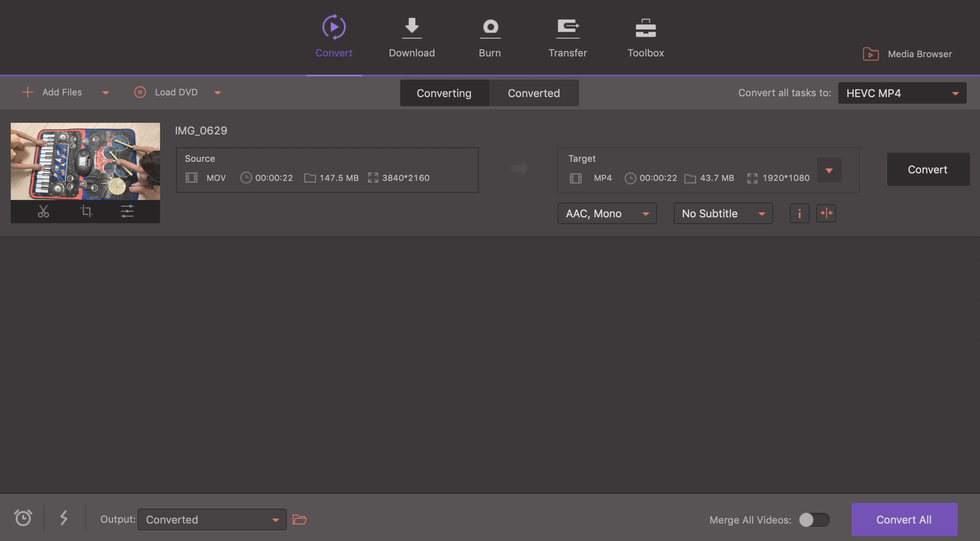The height and width of the screenshot is (541, 980).
Task: Select the crop tool icon
Action: pyautogui.click(x=86, y=212)
